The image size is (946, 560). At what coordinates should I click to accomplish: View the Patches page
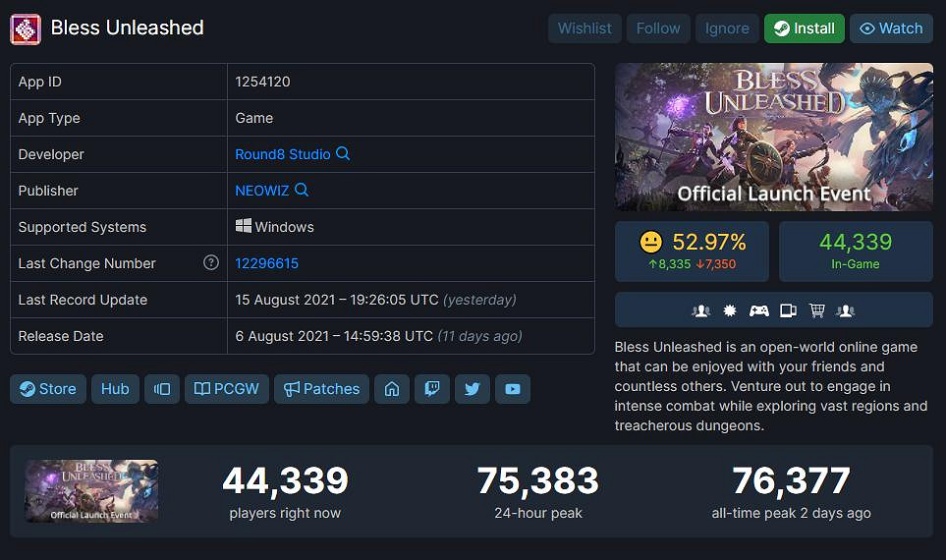pyautogui.click(x=321, y=389)
